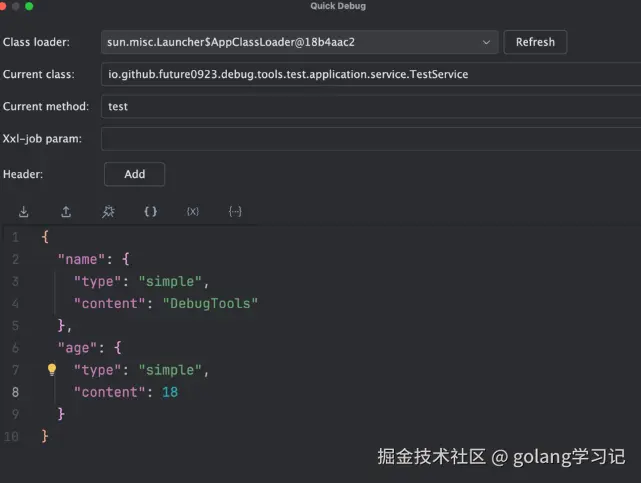Click the "simple" value on line 7
The width and height of the screenshot is (641, 483).
(x=170, y=370)
